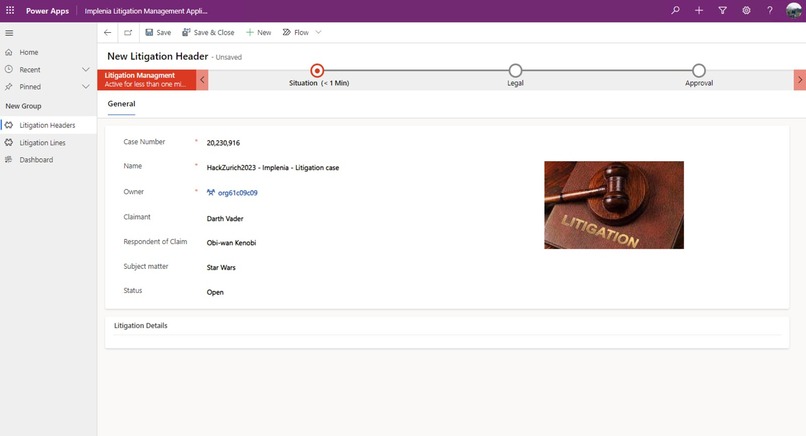Open the settings gear icon
The image size is (806, 436).
point(746,10)
